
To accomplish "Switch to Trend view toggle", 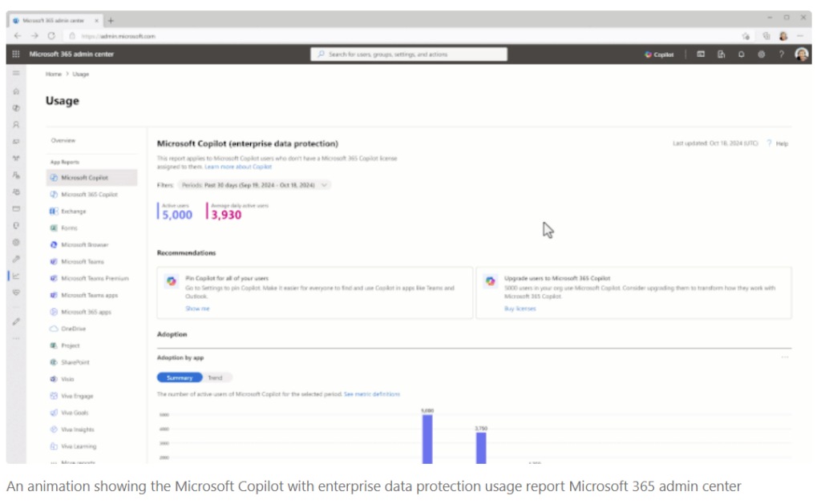I will coord(215,378).
